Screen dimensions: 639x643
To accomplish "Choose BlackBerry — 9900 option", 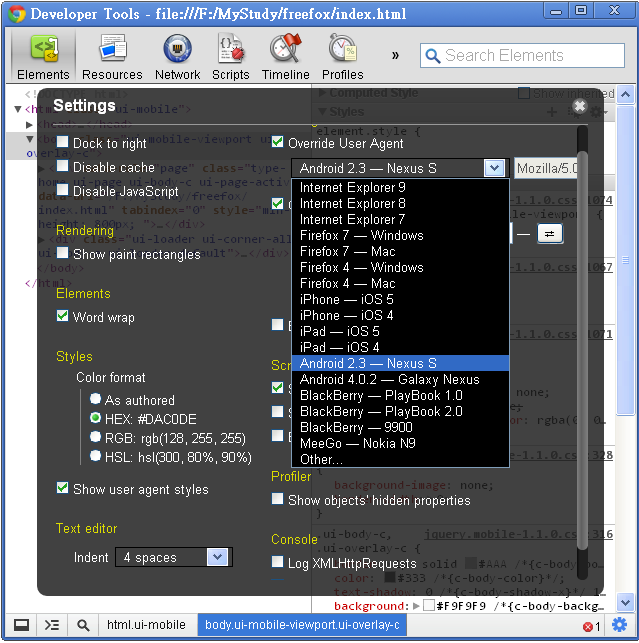I will click(400, 427).
